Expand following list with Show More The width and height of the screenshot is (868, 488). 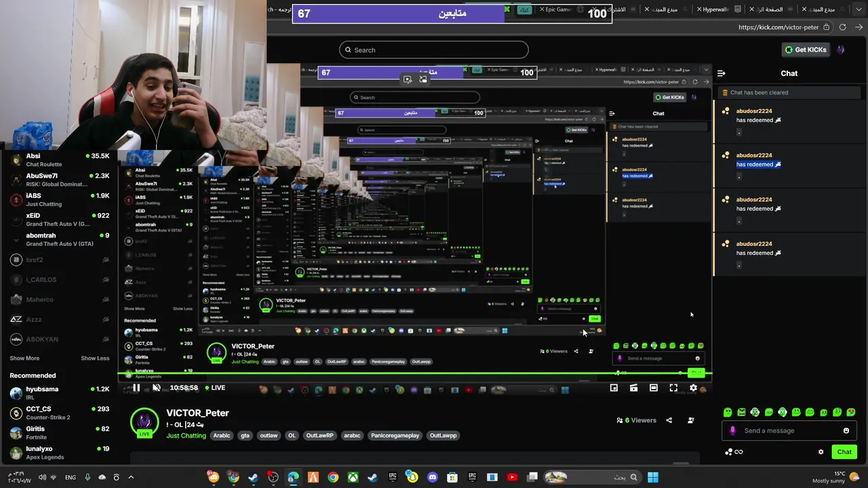24,358
